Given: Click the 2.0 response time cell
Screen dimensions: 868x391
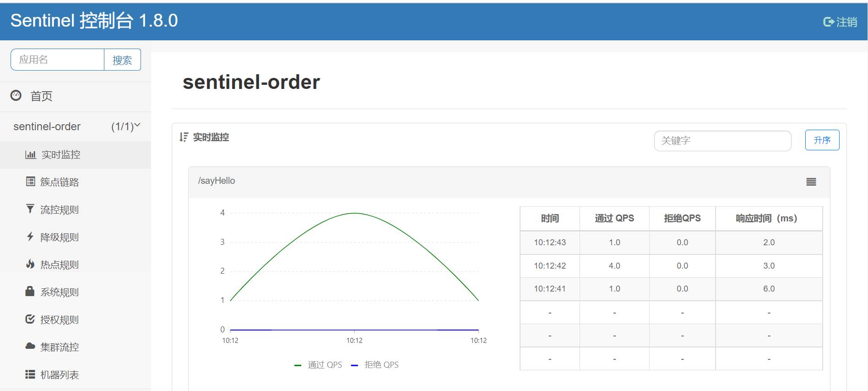Looking at the screenshot, I should tap(769, 242).
